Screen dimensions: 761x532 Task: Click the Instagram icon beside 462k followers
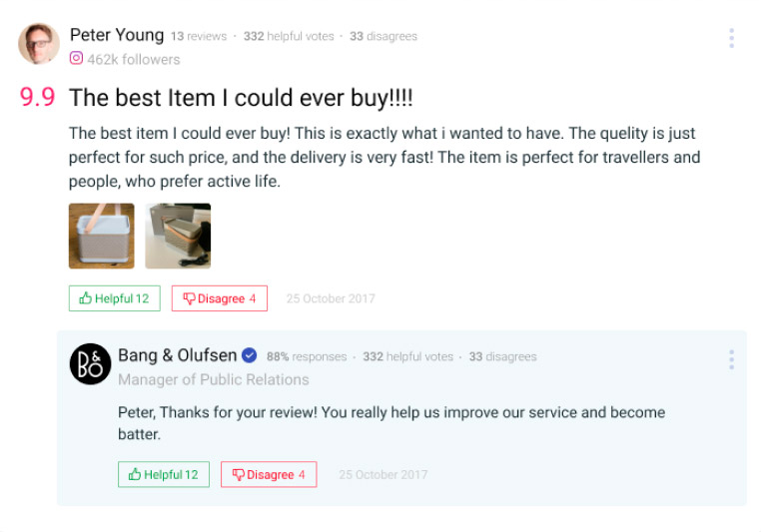coord(76,59)
